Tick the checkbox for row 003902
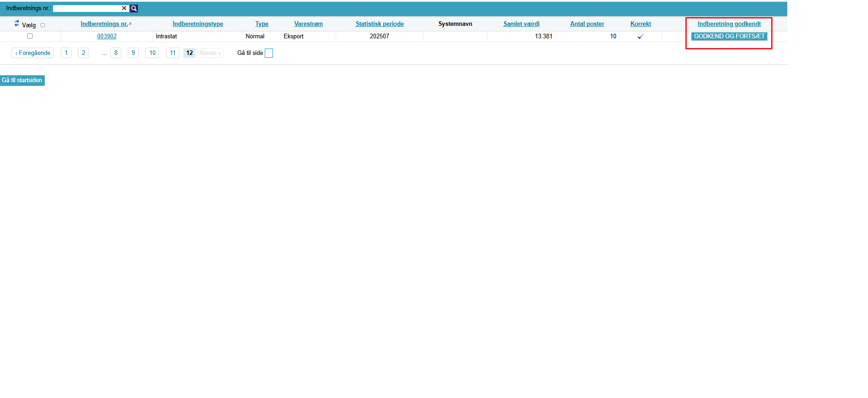Viewport: 868px width, 398px height. 30,36
